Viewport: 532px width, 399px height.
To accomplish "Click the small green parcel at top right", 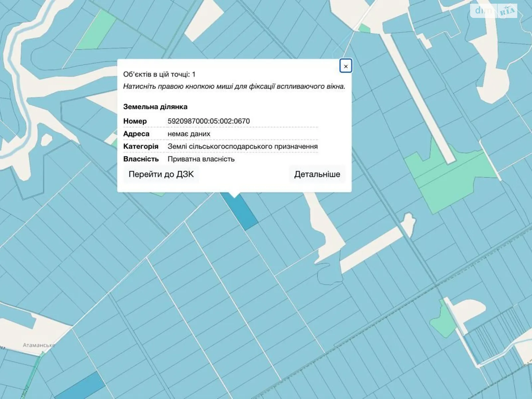I will coord(365,29).
